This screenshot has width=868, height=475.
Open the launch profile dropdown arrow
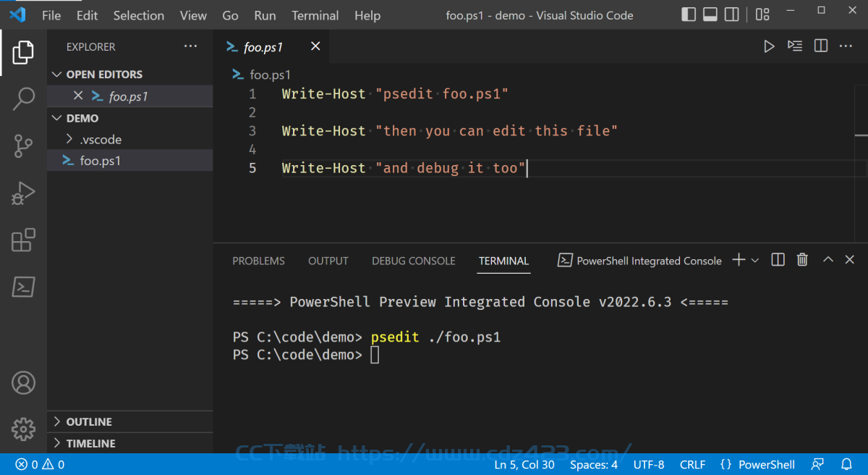coord(755,260)
